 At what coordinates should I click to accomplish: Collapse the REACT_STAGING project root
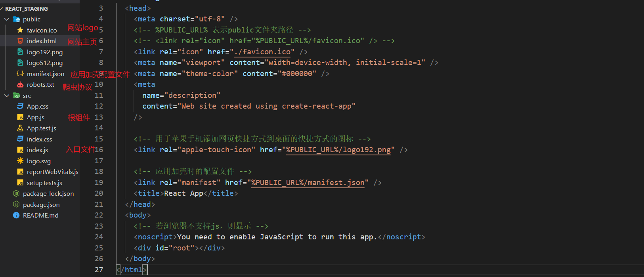tap(26, 8)
